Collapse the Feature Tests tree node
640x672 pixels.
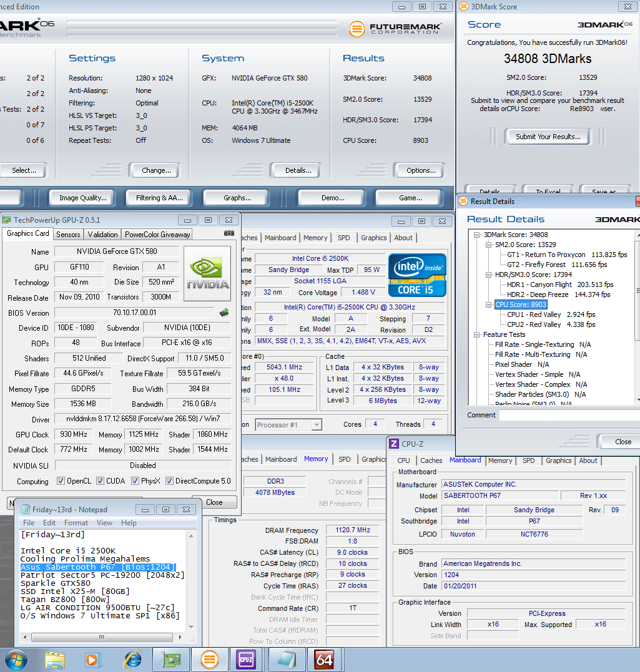478,334
